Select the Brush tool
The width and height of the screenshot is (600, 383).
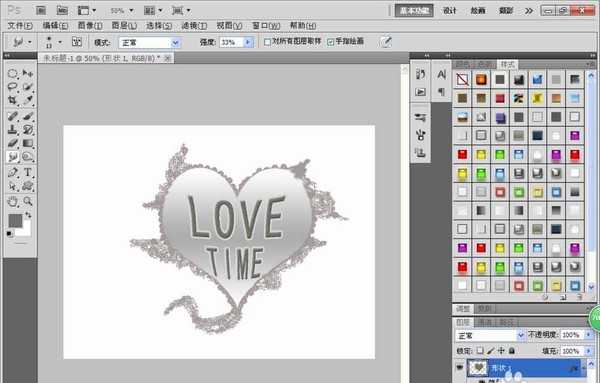(28, 116)
